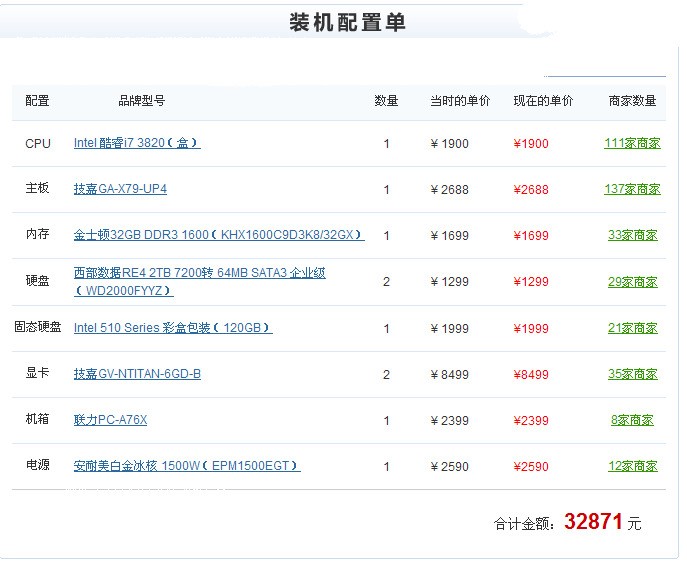Click the red ¥8499 current price

click(531, 375)
